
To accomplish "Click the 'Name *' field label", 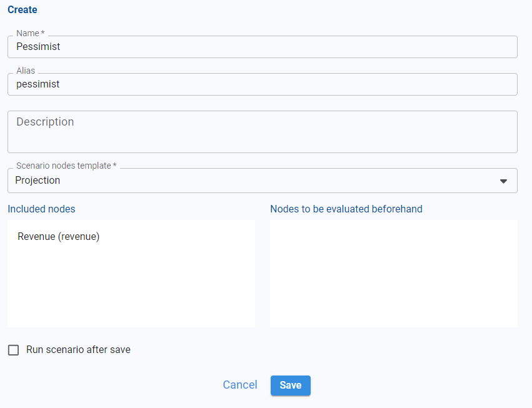I will pos(30,33).
